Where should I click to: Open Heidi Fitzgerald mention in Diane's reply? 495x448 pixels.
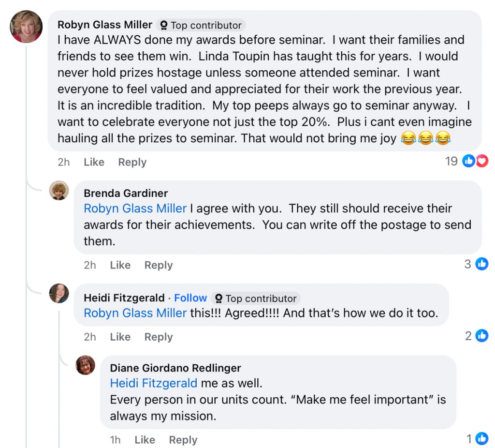click(x=153, y=384)
